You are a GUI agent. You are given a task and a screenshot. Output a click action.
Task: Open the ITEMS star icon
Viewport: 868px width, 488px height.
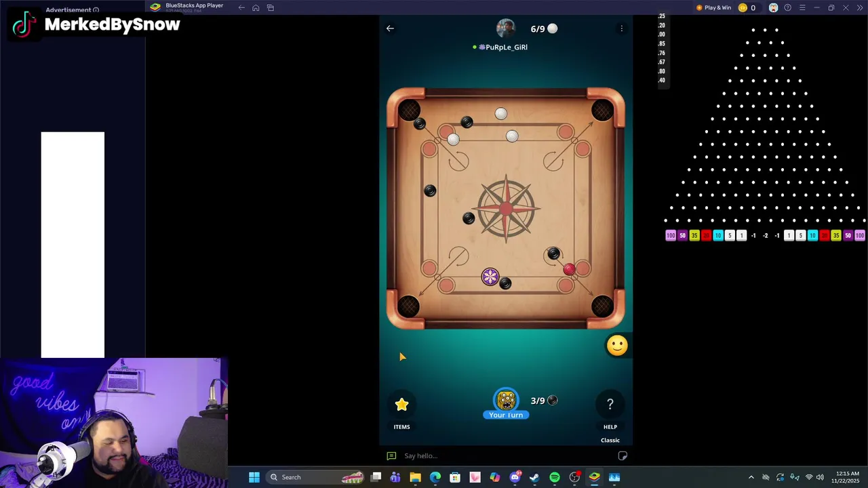[401, 405]
